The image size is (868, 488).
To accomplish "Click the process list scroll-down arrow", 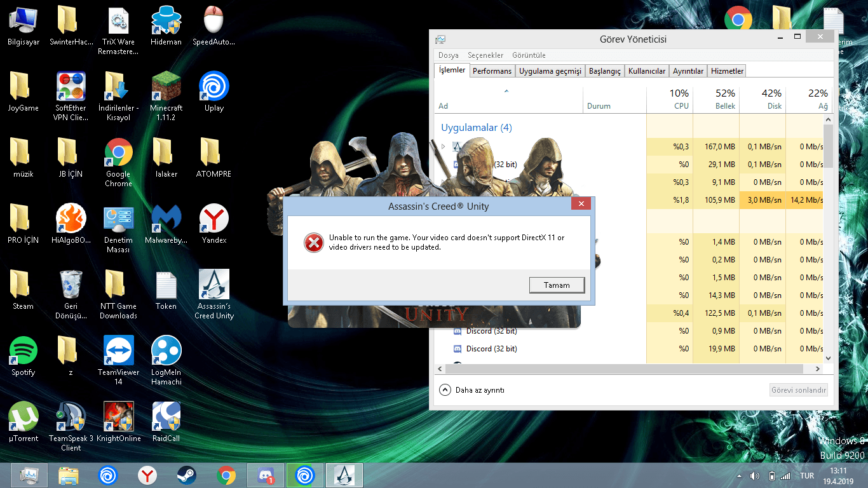I will click(x=828, y=358).
